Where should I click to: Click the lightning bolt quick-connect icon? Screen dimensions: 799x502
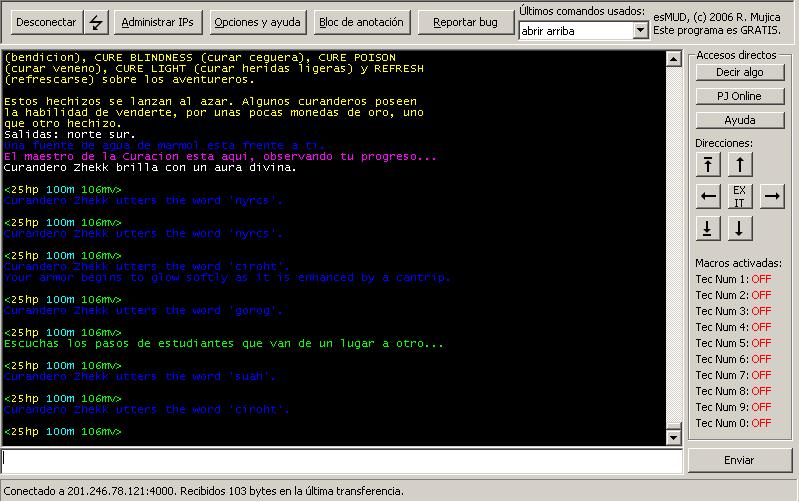(x=96, y=22)
